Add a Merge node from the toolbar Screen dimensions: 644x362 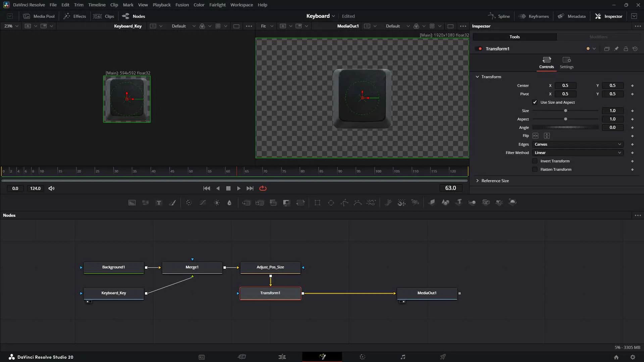click(246, 203)
